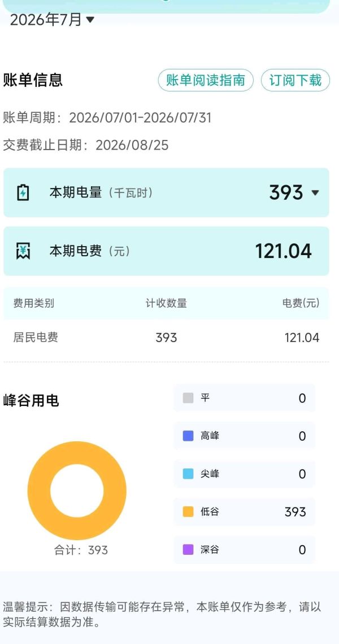Image resolution: width=339 pixels, height=644 pixels.
Task: Tap the 订阅下载 button
Action: point(295,80)
